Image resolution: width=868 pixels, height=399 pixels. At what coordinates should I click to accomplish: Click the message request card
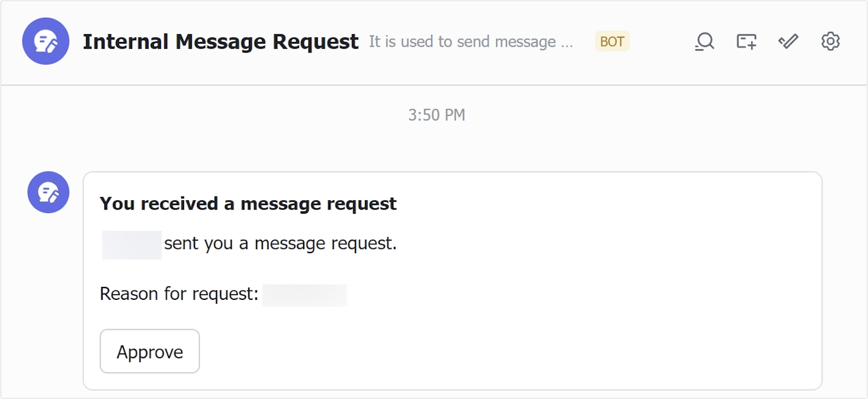coord(531,277)
